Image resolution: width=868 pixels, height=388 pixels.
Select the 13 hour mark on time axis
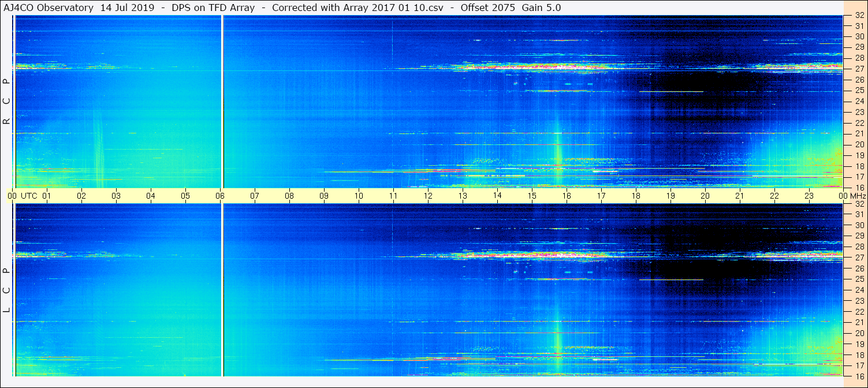tap(463, 196)
